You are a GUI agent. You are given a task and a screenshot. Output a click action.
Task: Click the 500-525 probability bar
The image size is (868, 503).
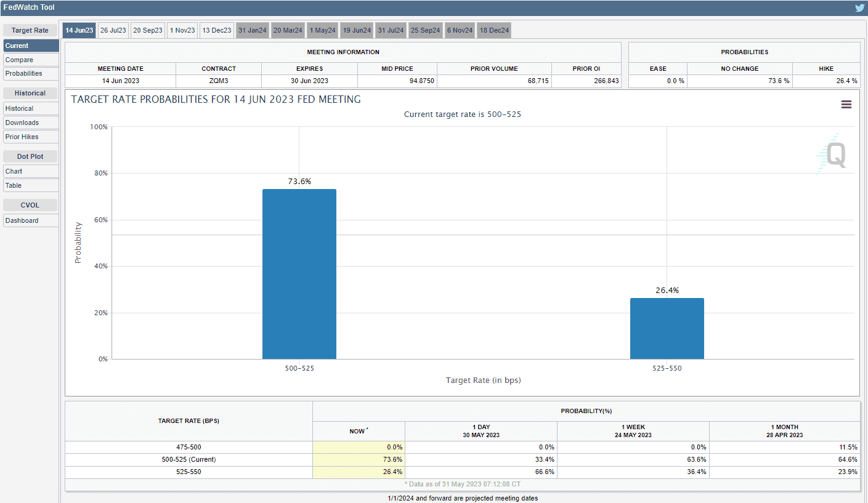pyautogui.click(x=299, y=274)
